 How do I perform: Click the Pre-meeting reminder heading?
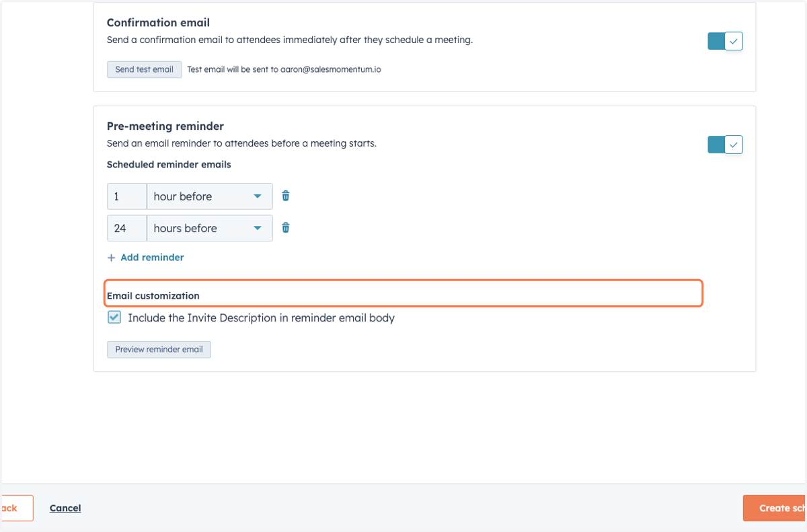[165, 126]
